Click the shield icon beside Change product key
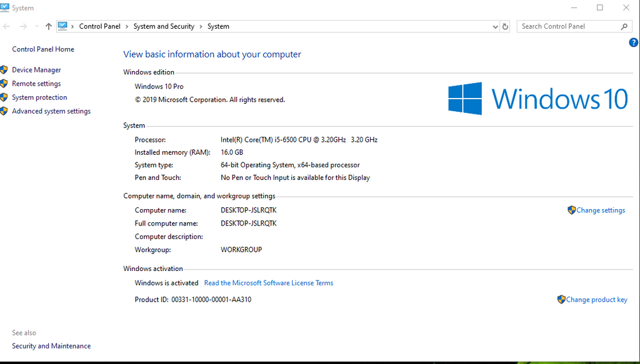The height and width of the screenshot is (364, 640). pyautogui.click(x=561, y=300)
